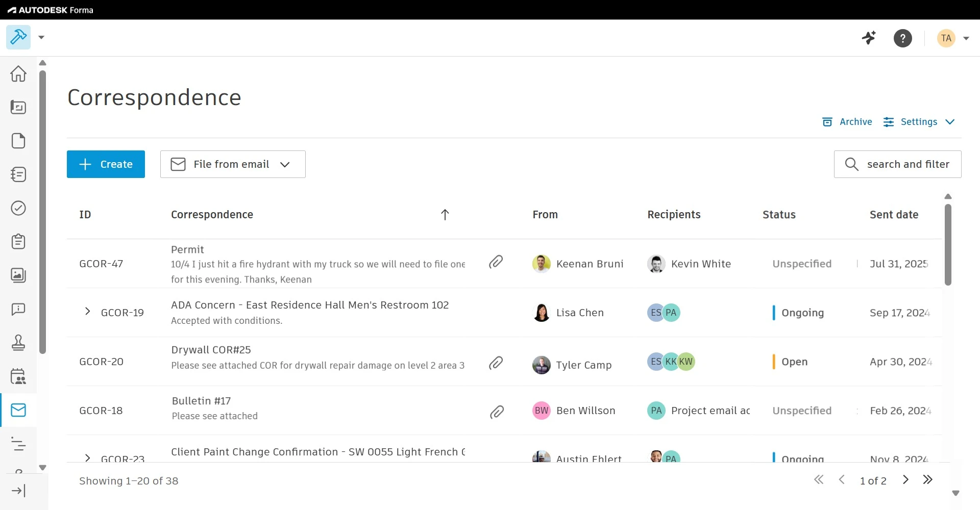Open the File from email dropdown
The height and width of the screenshot is (510, 980).
[233, 164]
